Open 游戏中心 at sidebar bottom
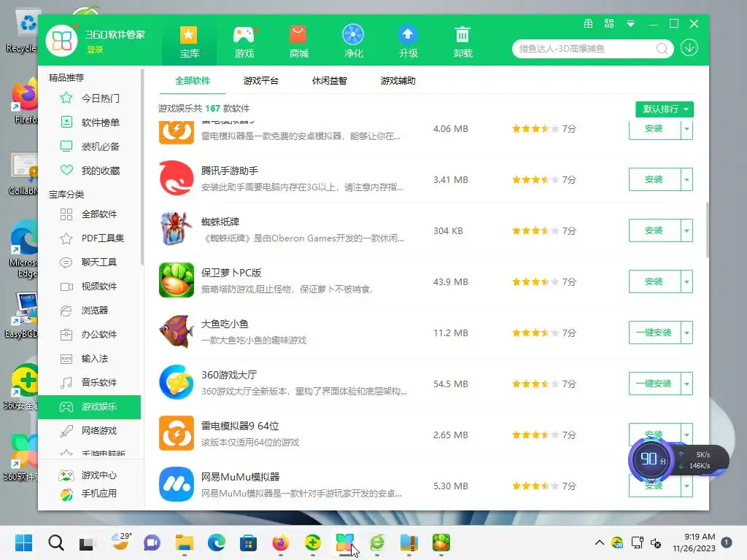The width and height of the screenshot is (747, 560). pyautogui.click(x=88, y=475)
